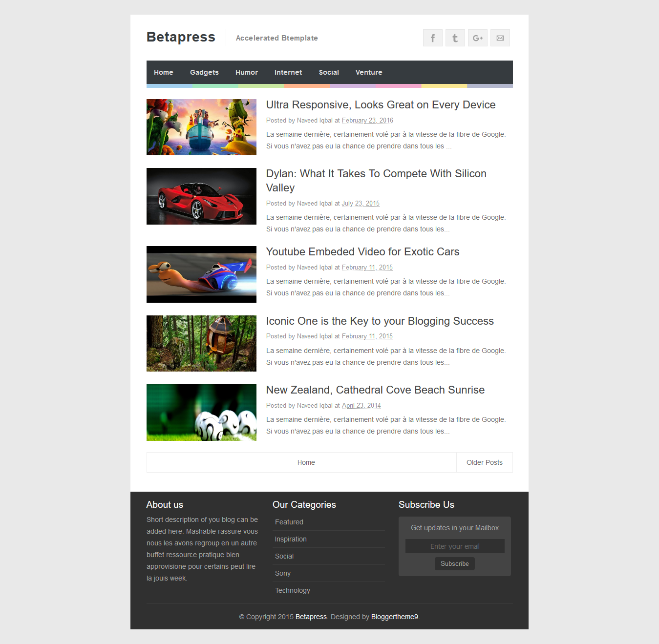
Task: Open the Google Plus social icon
Action: point(478,38)
